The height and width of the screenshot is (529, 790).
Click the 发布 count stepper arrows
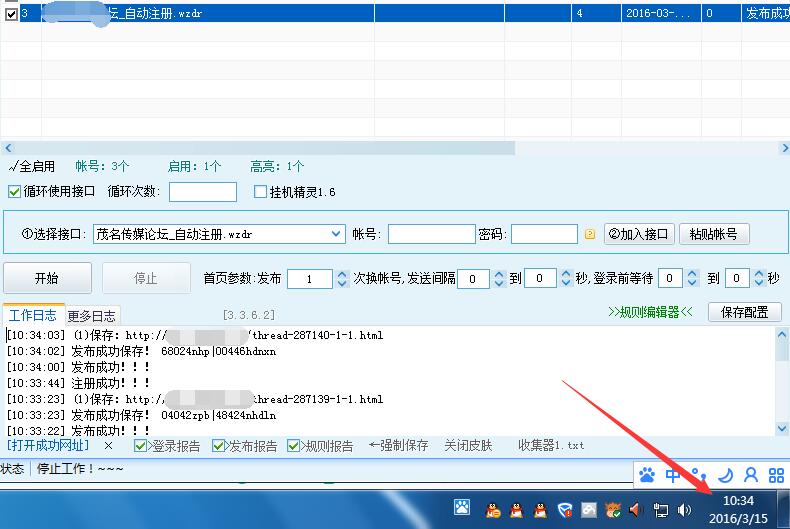point(342,278)
